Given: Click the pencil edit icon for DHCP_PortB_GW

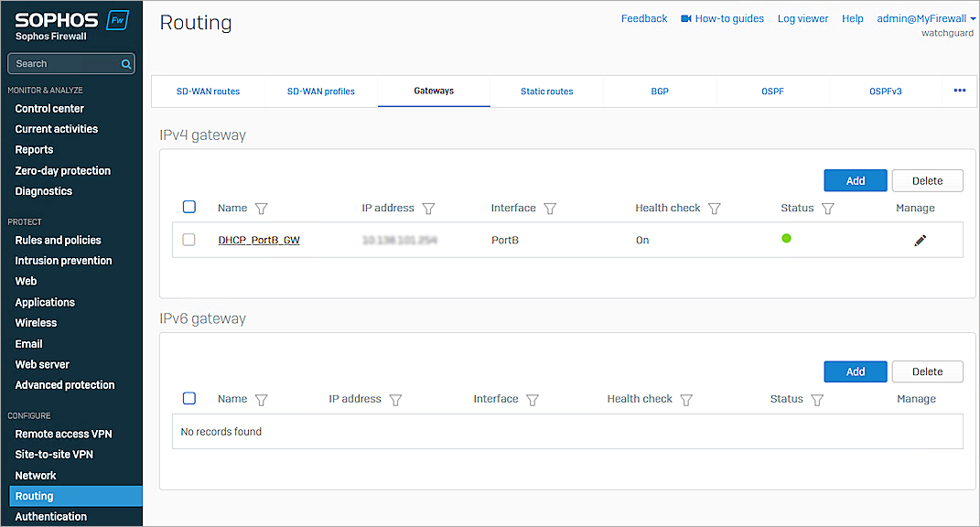Looking at the screenshot, I should pyautogui.click(x=921, y=240).
